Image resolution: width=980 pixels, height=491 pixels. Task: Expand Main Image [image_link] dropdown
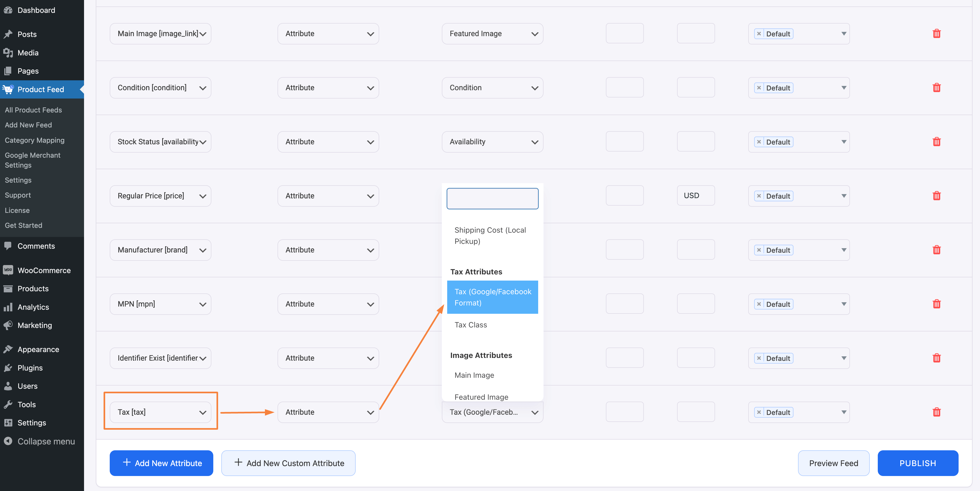[161, 33]
